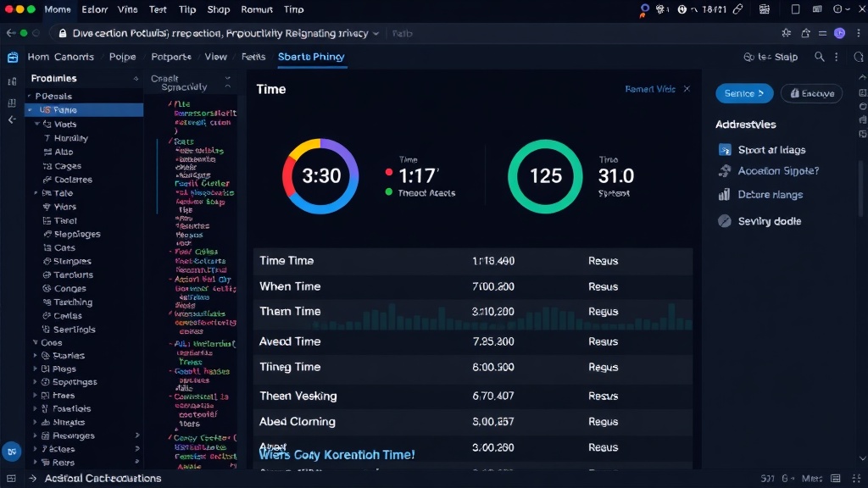Open the page title dropdown chevron
The width and height of the screenshot is (868, 488).
[x=376, y=33]
